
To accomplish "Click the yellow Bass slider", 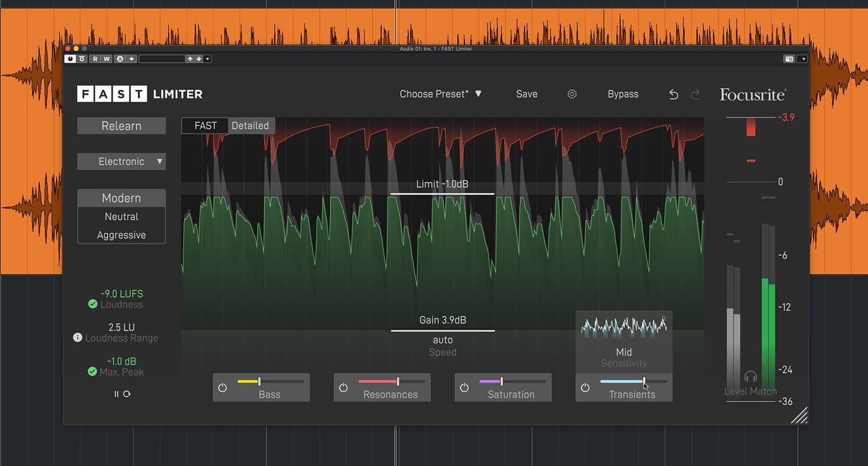I will (271, 381).
